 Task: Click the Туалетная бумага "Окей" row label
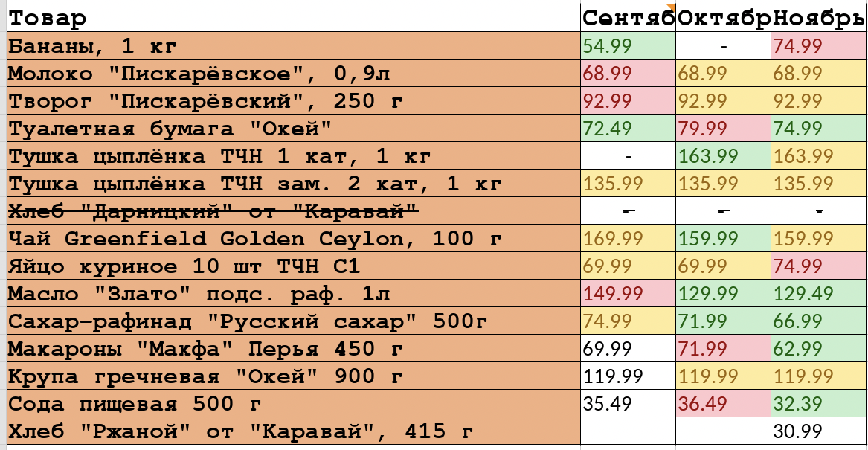[x=293, y=129]
